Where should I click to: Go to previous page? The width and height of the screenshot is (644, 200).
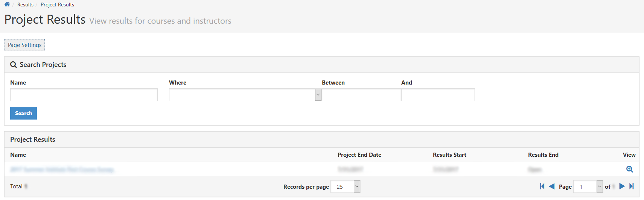[x=552, y=186]
